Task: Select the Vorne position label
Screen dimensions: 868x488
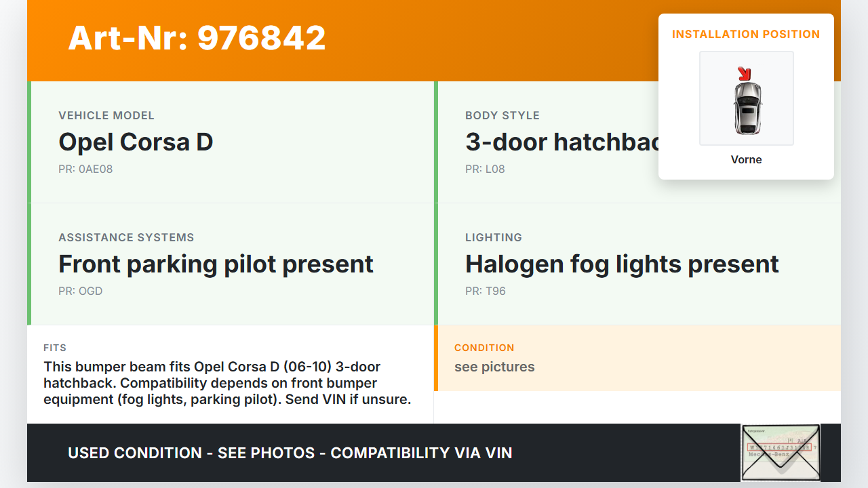Action: pyautogui.click(x=746, y=160)
